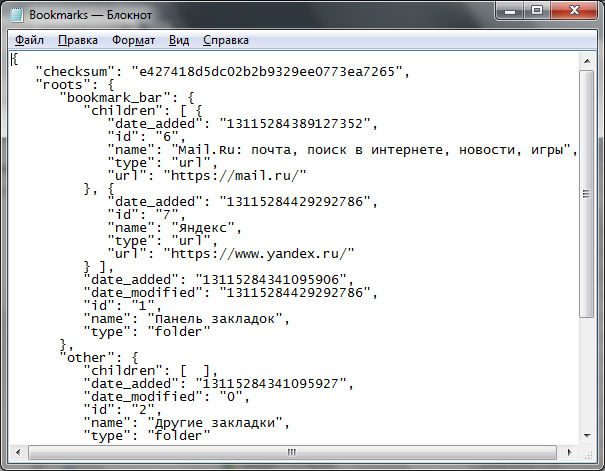This screenshot has height=471, width=605.
Task: Click the https://mail.ru/ url text
Action: point(235,176)
